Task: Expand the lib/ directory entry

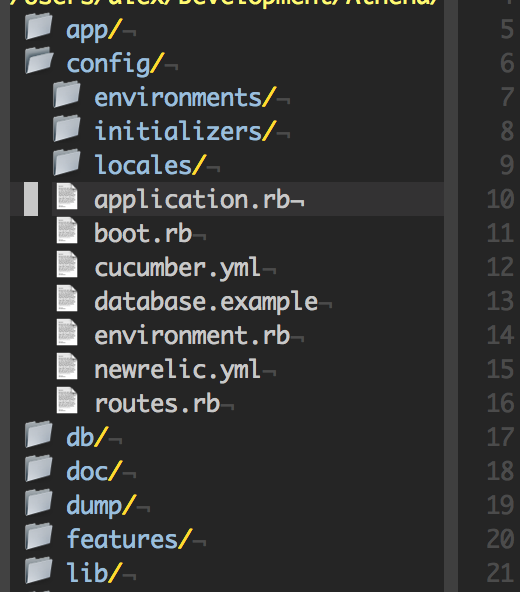Action: (94, 573)
